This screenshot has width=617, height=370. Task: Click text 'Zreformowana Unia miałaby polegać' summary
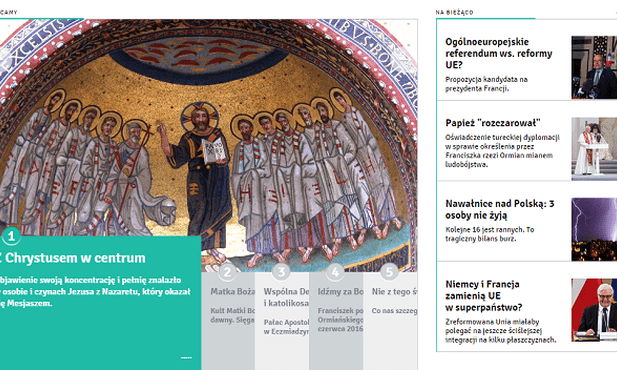(501, 331)
